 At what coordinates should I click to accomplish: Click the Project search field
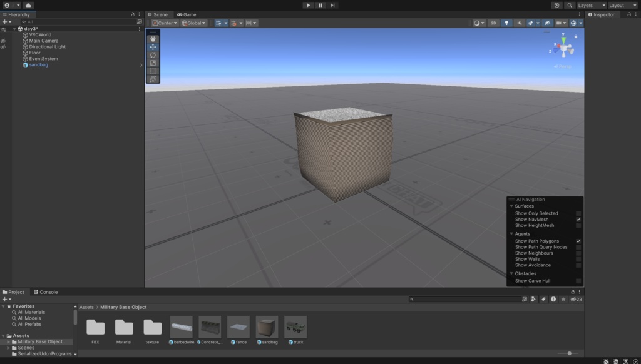coord(465,300)
